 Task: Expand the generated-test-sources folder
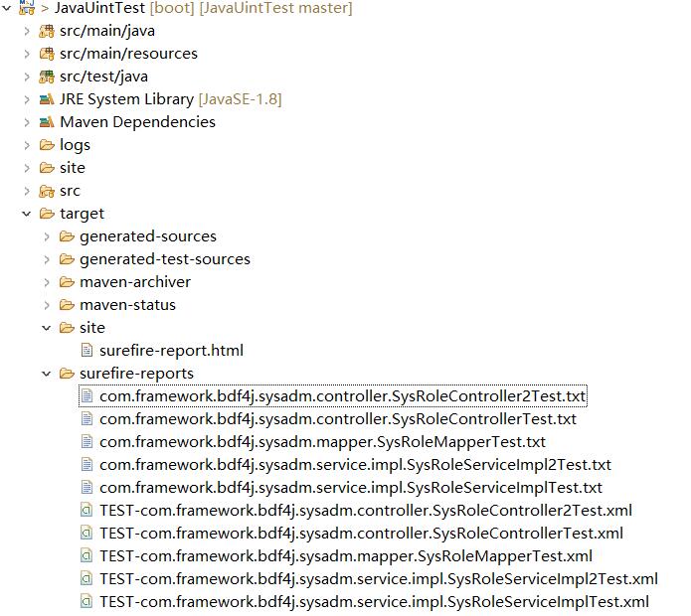(47, 259)
